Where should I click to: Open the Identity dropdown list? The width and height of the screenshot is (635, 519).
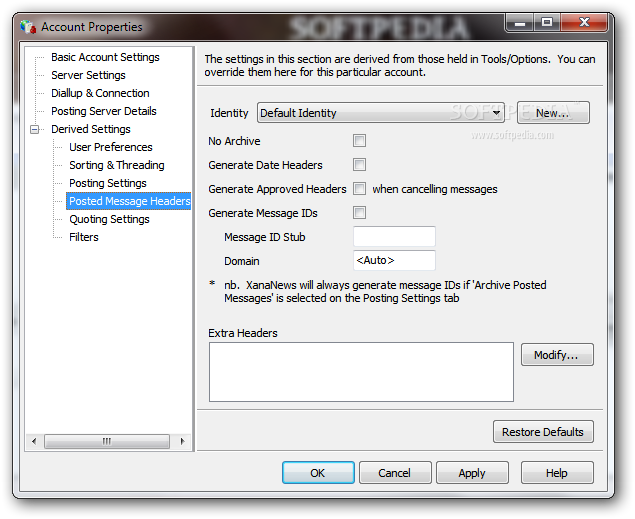pos(381,113)
